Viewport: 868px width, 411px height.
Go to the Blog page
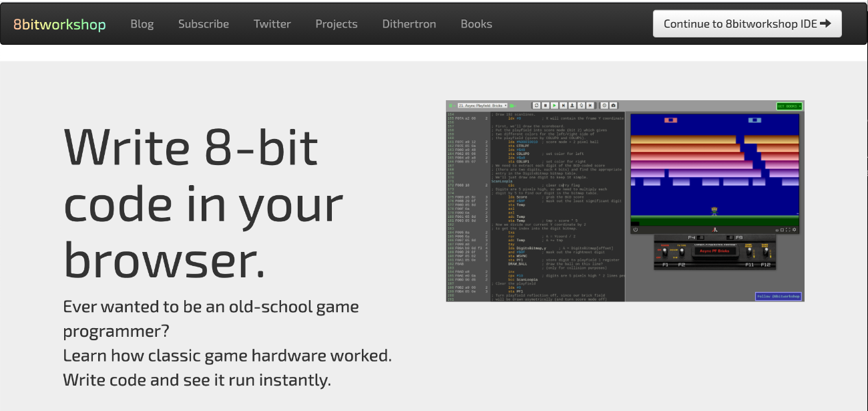pyautogui.click(x=142, y=24)
